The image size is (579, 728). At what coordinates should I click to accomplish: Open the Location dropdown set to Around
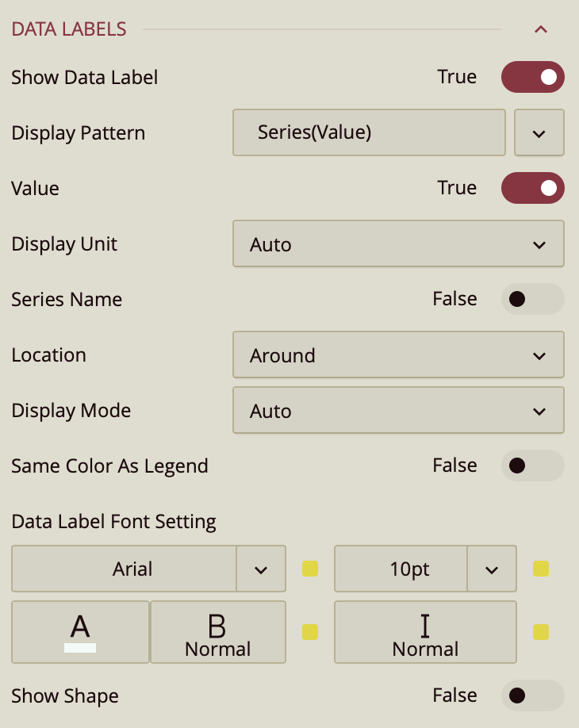pyautogui.click(x=398, y=355)
